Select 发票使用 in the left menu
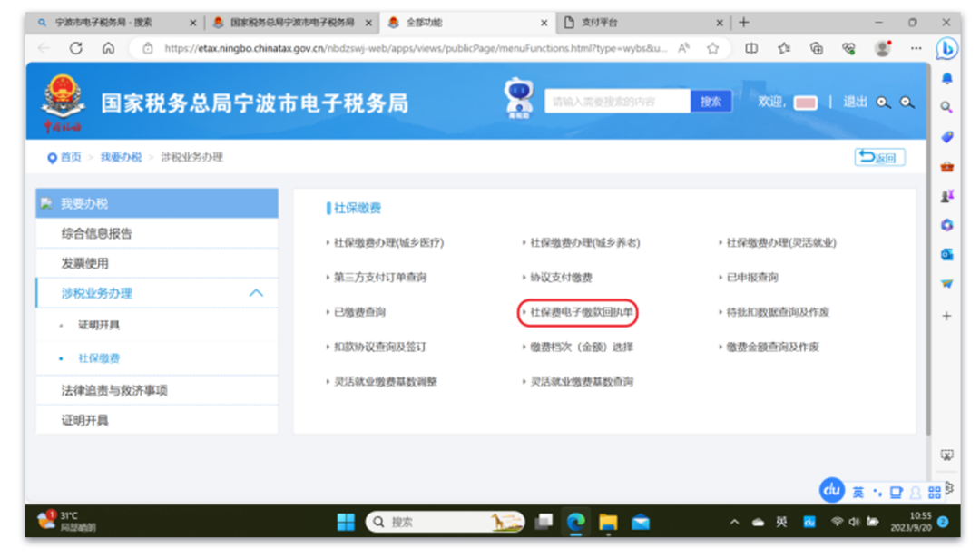Viewport: 980px width, 558px height. click(x=84, y=263)
